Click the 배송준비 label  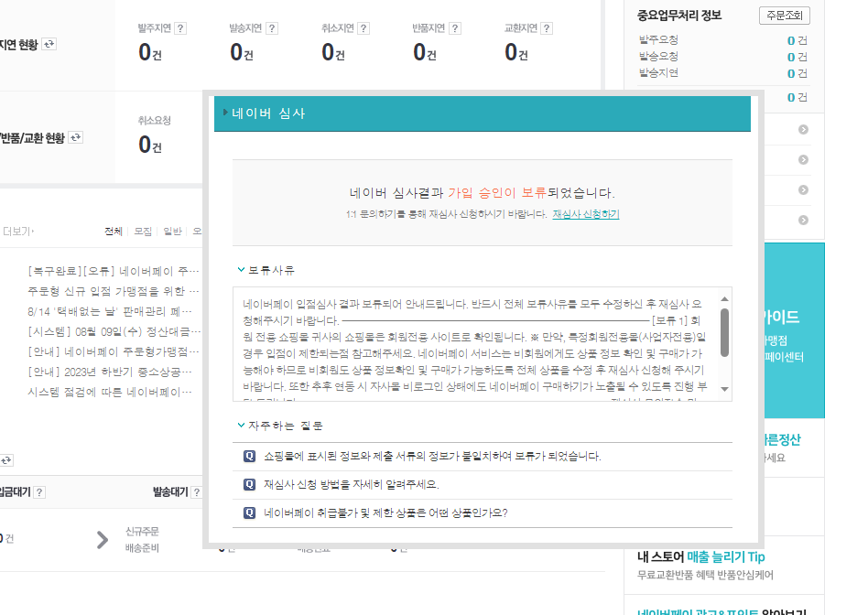click(x=142, y=548)
